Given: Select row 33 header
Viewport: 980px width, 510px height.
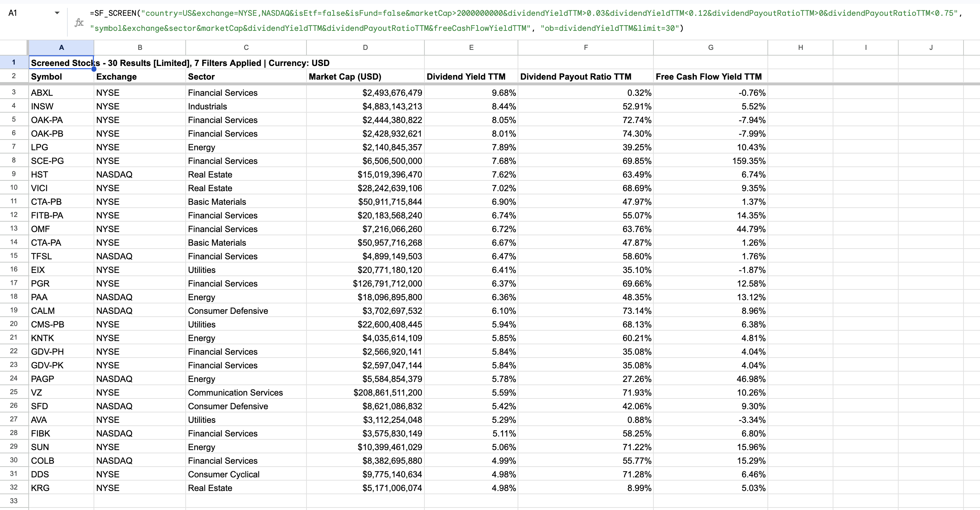Looking at the screenshot, I should [x=14, y=501].
